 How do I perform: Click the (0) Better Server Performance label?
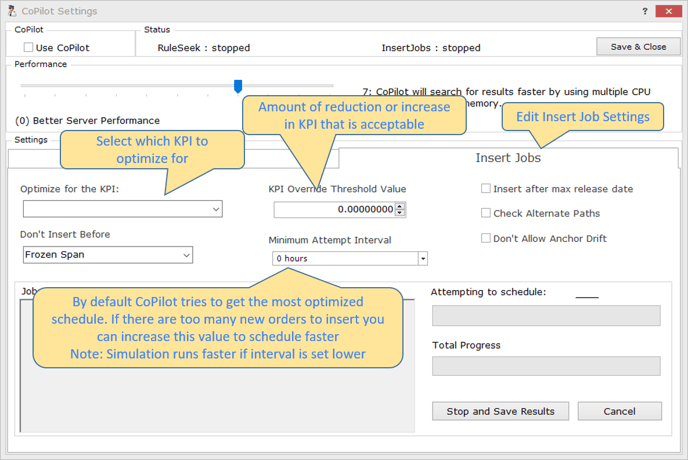coord(87,120)
